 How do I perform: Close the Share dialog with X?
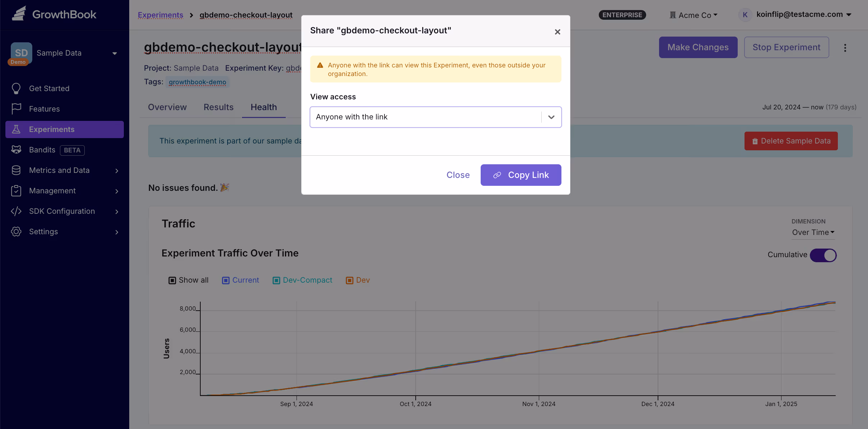tap(557, 32)
